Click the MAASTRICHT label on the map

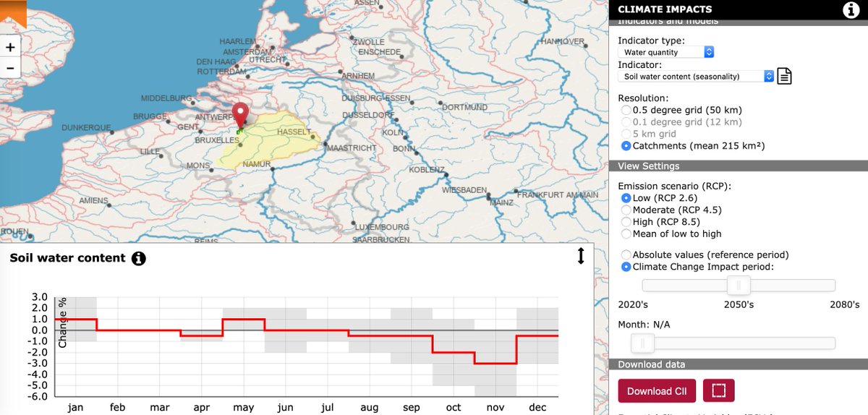pyautogui.click(x=352, y=147)
